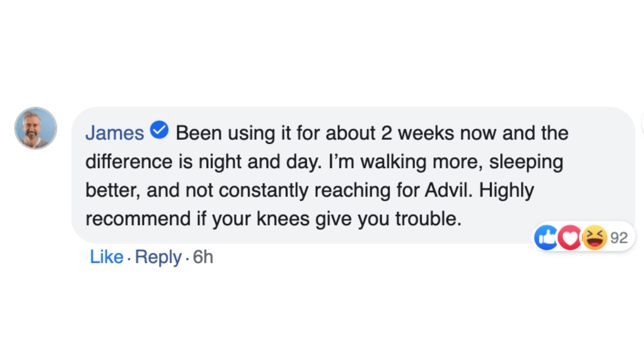The width and height of the screenshot is (644, 362).
Task: Click the laughing haha reaction emoji
Action: [594, 237]
